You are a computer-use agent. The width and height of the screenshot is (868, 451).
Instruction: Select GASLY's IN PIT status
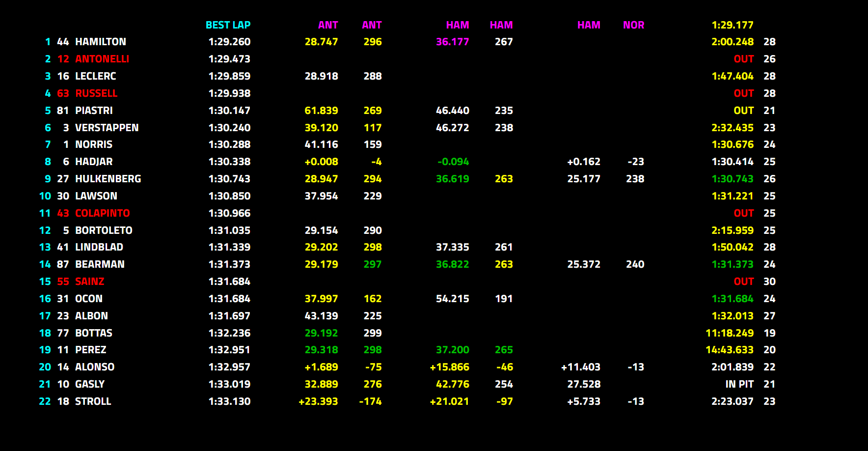point(739,384)
